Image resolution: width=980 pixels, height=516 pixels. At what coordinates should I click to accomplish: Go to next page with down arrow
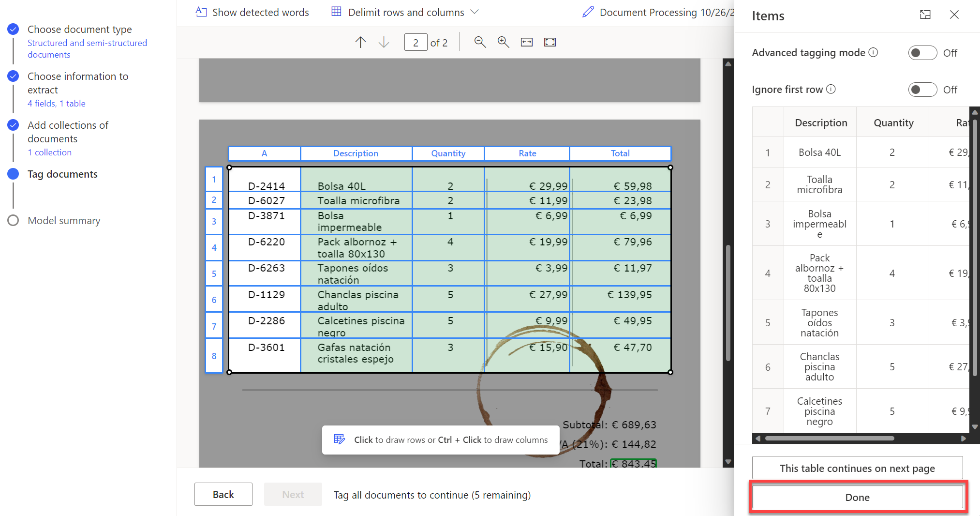click(x=384, y=42)
